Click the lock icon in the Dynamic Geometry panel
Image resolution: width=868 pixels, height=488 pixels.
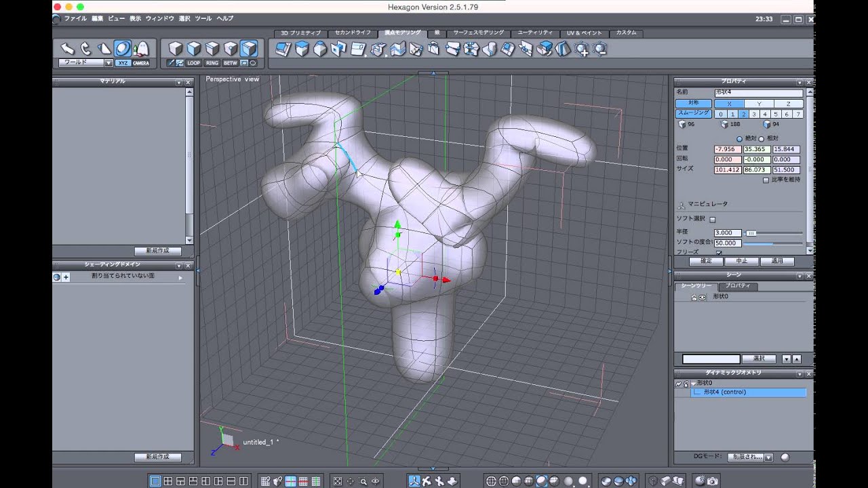(x=686, y=384)
